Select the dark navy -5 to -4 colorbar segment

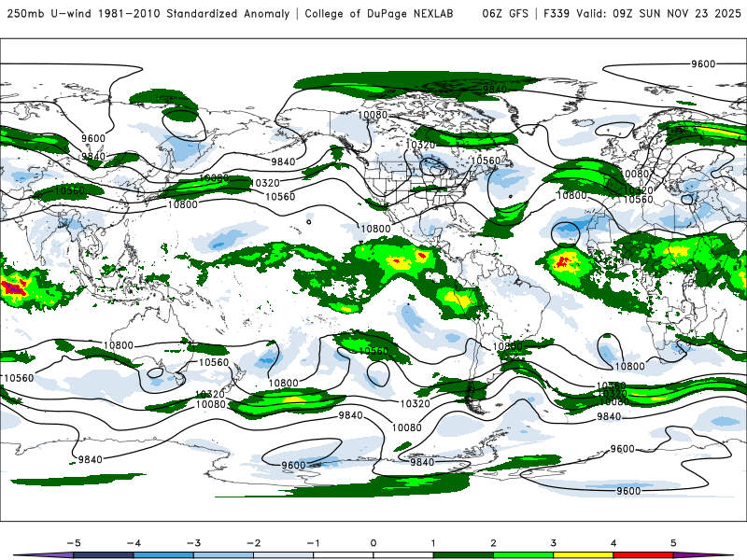click(x=104, y=555)
